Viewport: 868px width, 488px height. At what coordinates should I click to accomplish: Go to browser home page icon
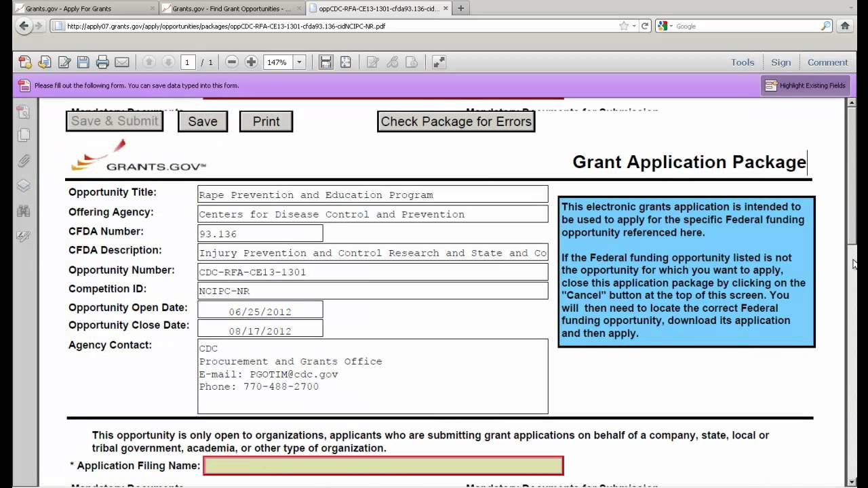[x=845, y=26]
